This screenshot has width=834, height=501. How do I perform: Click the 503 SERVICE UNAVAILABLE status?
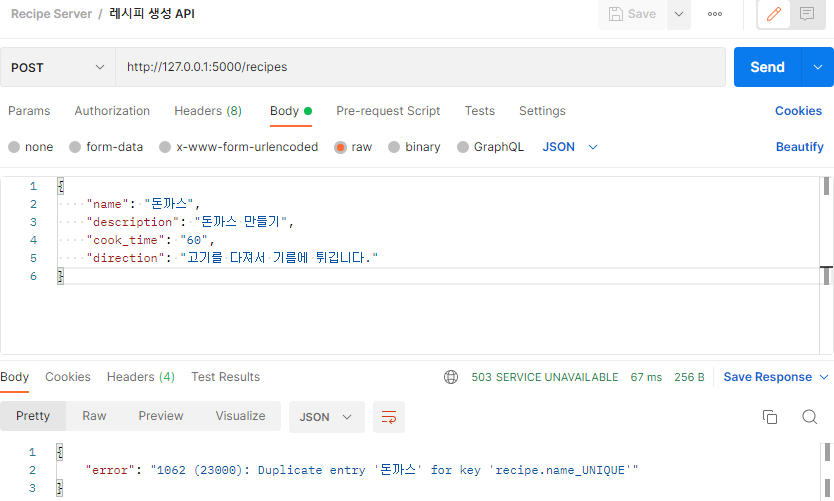(x=545, y=377)
